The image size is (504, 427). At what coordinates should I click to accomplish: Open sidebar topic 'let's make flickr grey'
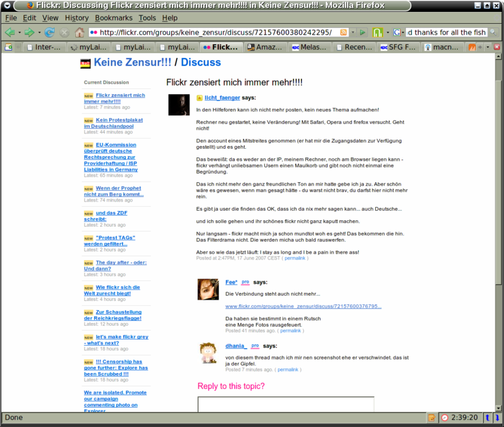point(117,340)
